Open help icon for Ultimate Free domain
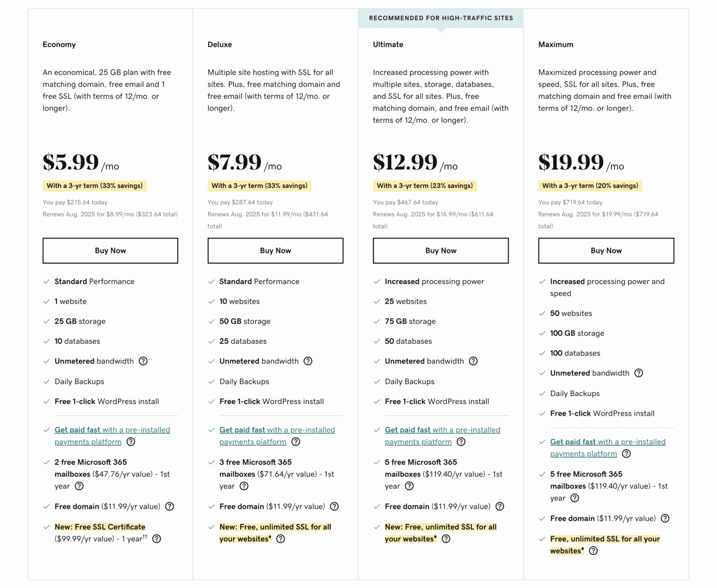 point(500,506)
